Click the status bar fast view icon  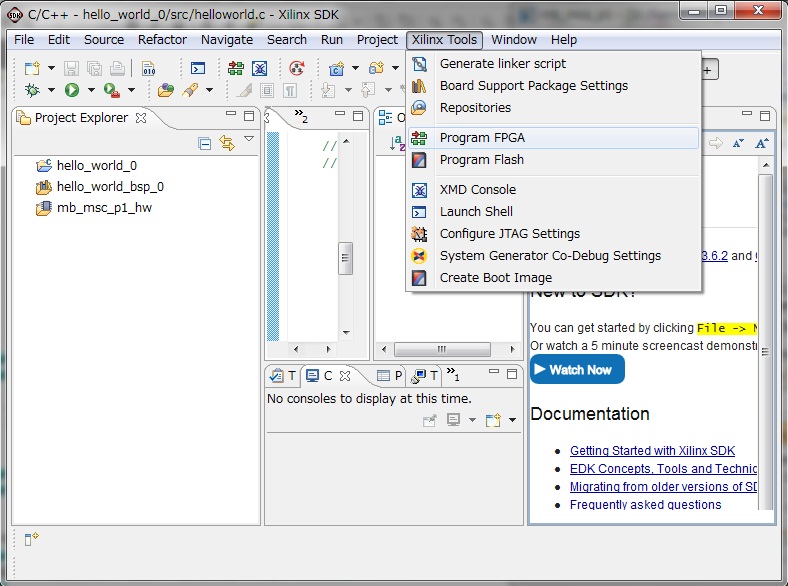pos(32,539)
